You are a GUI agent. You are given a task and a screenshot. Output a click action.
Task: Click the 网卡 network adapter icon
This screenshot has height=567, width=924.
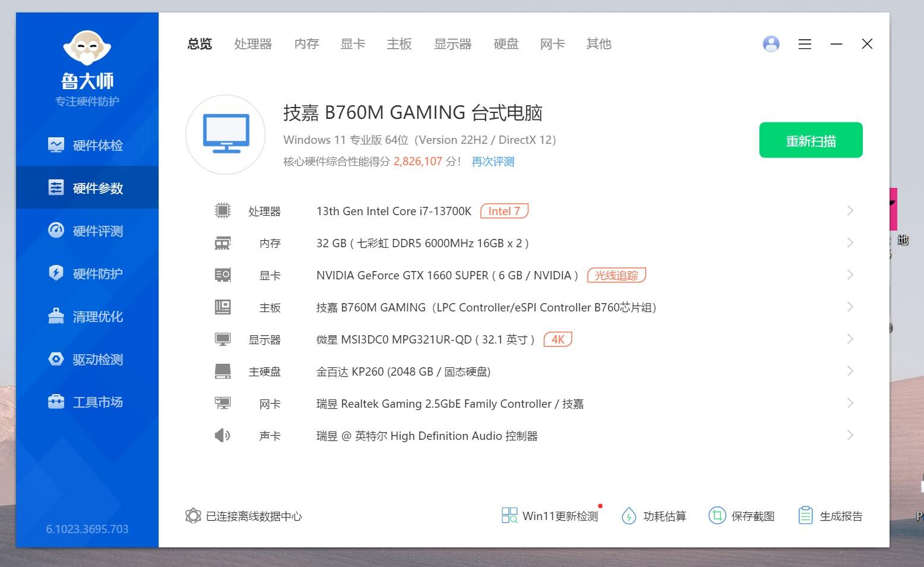click(222, 404)
